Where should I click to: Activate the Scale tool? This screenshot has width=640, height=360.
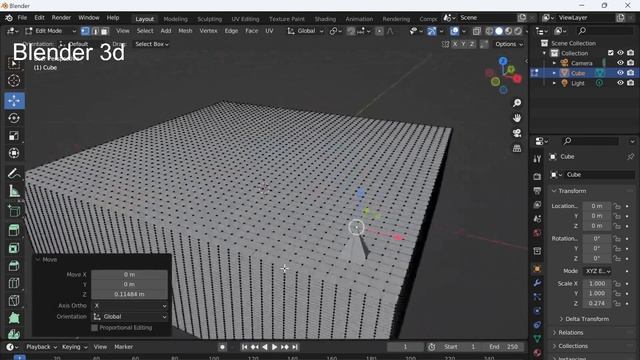click(14, 136)
